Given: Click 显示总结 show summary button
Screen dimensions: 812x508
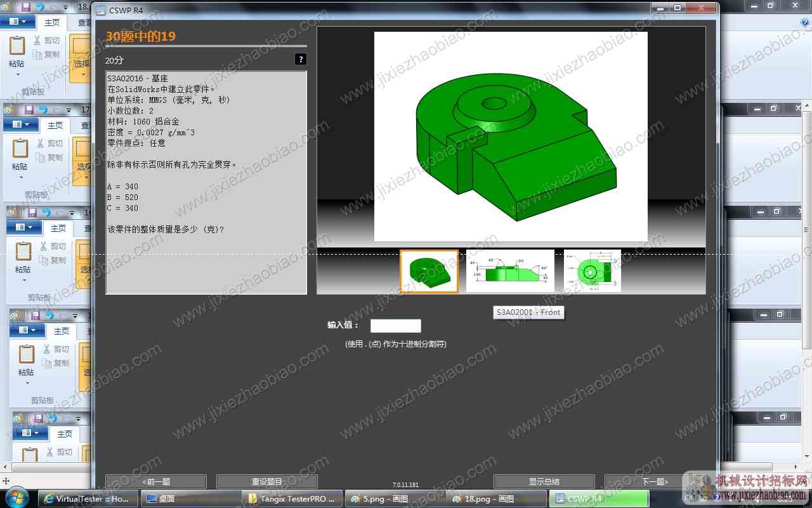Looking at the screenshot, I should pyautogui.click(x=544, y=481).
